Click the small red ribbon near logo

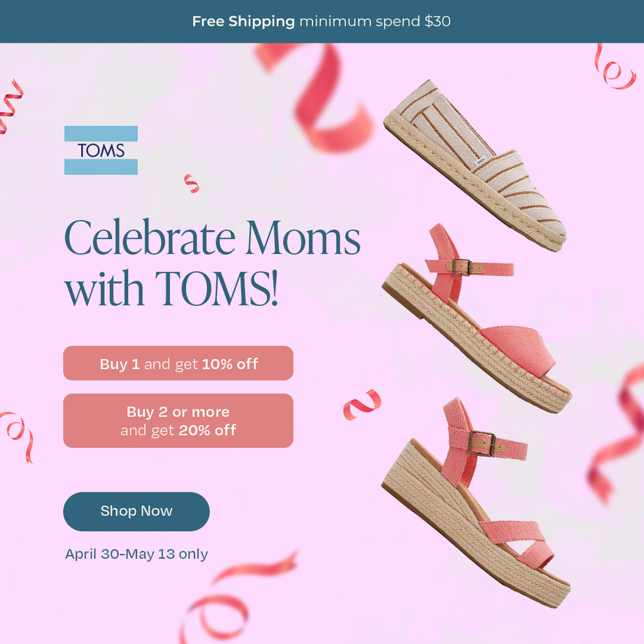(x=191, y=183)
